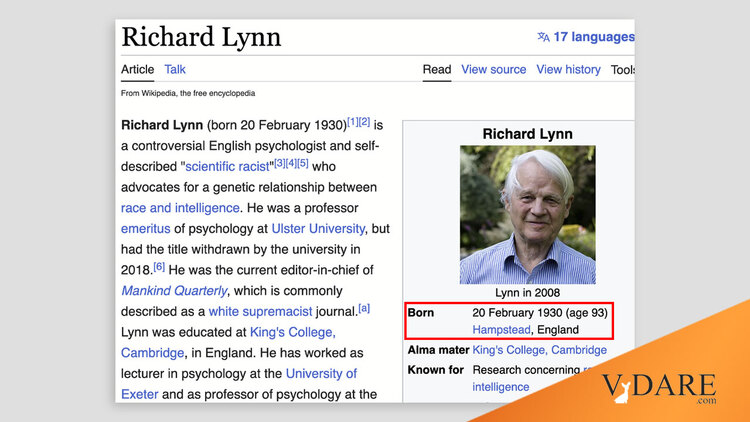Image resolution: width=750 pixels, height=422 pixels.
Task: Follow citation [1] after the birth date
Action: tap(353, 122)
